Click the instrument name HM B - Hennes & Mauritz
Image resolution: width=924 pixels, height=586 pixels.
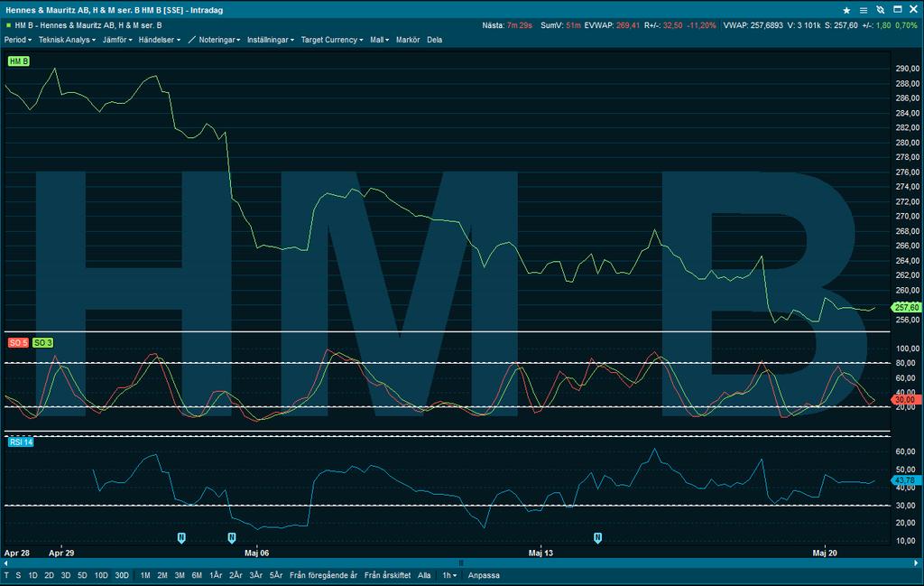(x=88, y=25)
